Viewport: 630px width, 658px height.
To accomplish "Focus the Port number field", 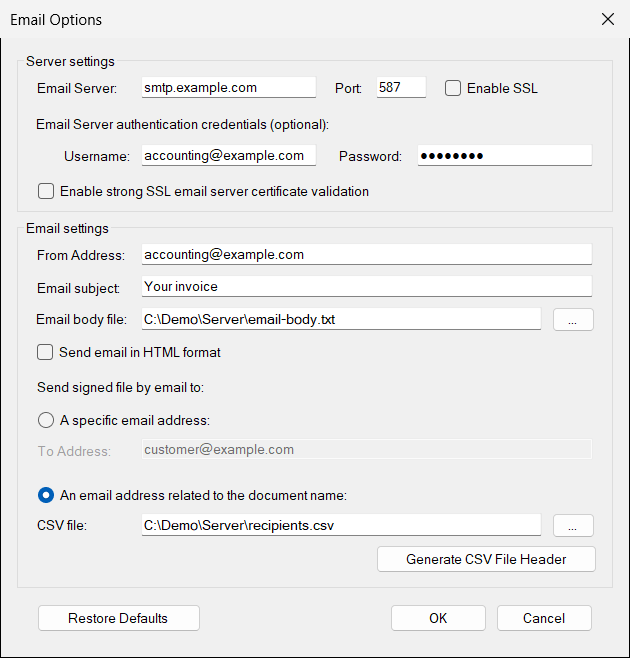I will point(401,87).
